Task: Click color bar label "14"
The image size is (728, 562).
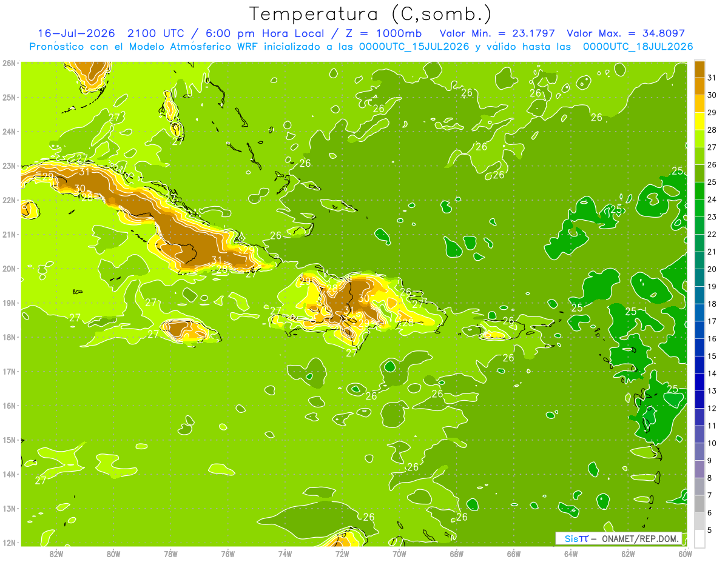Action: pos(712,373)
